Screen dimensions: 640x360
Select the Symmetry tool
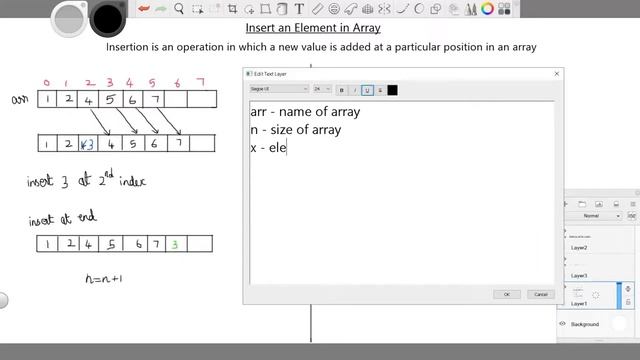click(384, 9)
